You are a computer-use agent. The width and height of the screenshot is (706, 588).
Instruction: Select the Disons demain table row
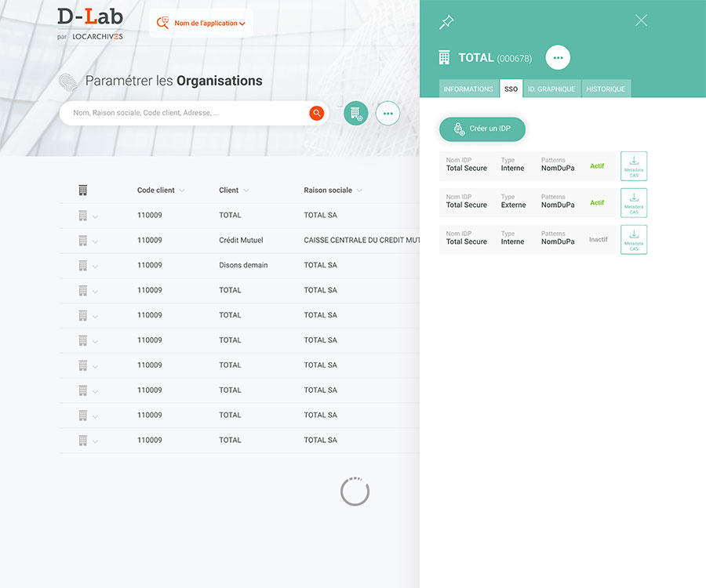tap(243, 265)
